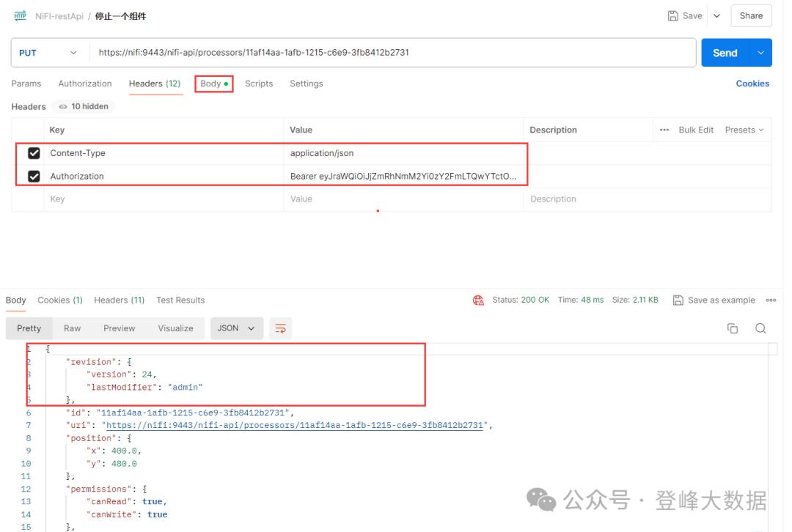The width and height of the screenshot is (792, 532).
Task: Click the request URL input field
Action: [x=392, y=53]
